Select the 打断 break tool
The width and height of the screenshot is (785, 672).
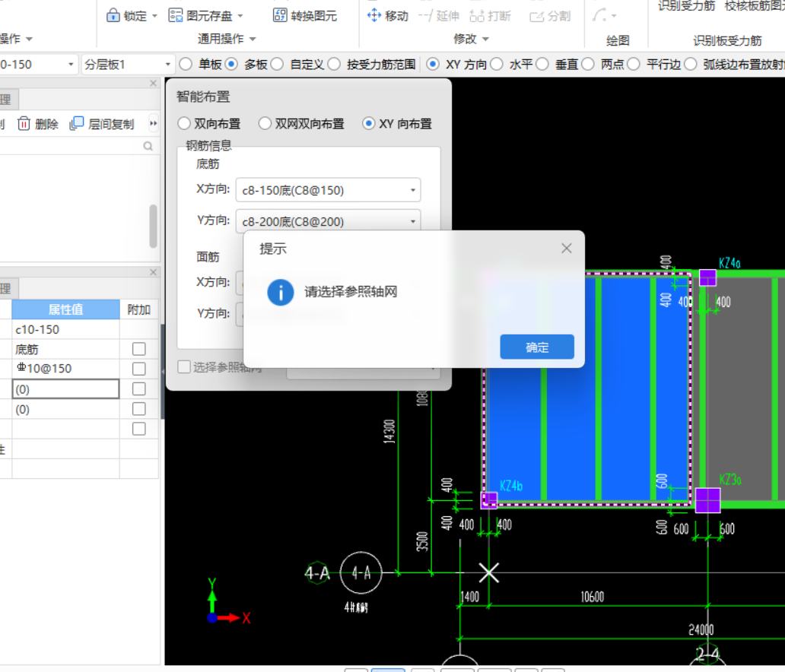490,16
